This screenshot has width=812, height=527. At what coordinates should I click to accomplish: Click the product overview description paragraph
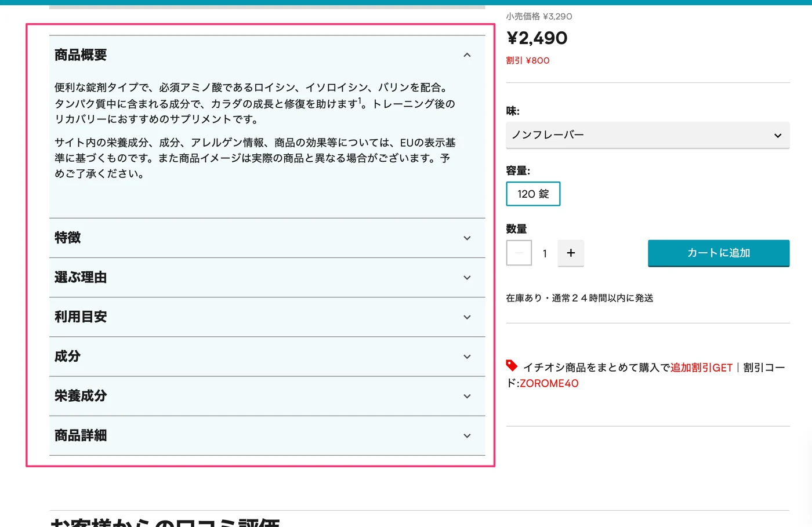click(x=255, y=103)
